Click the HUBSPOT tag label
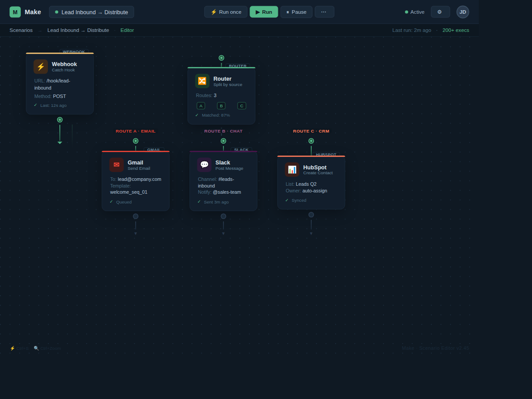532x399 pixels. (326, 154)
